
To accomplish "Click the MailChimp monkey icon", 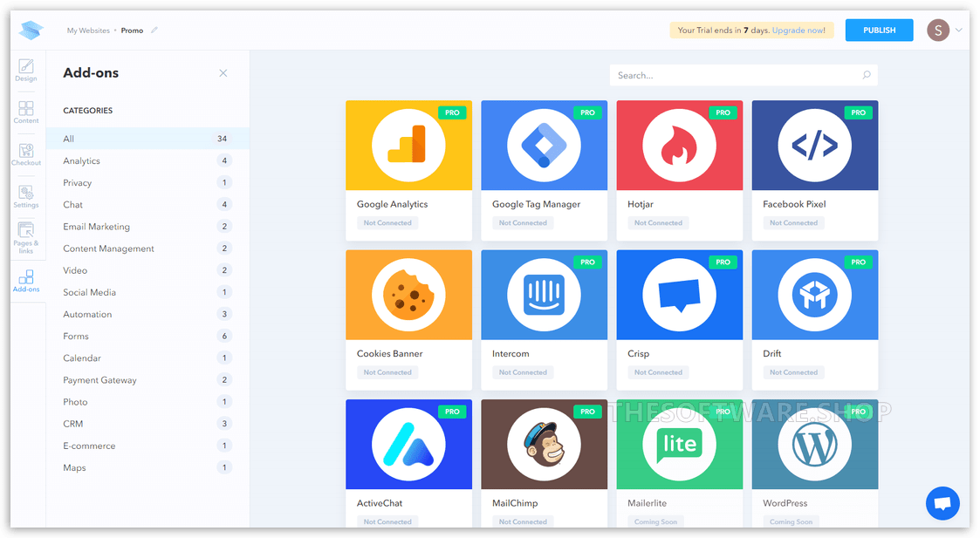I will click(544, 445).
